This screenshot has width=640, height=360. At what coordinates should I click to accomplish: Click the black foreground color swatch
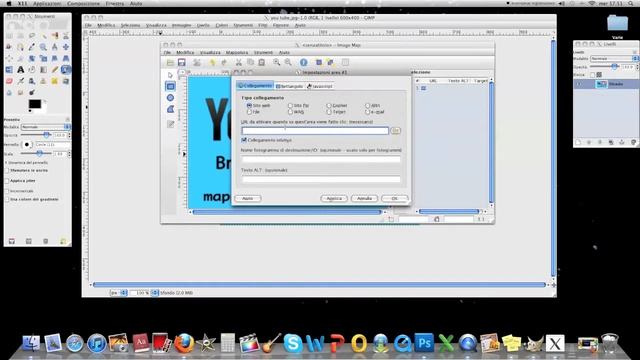point(35,104)
